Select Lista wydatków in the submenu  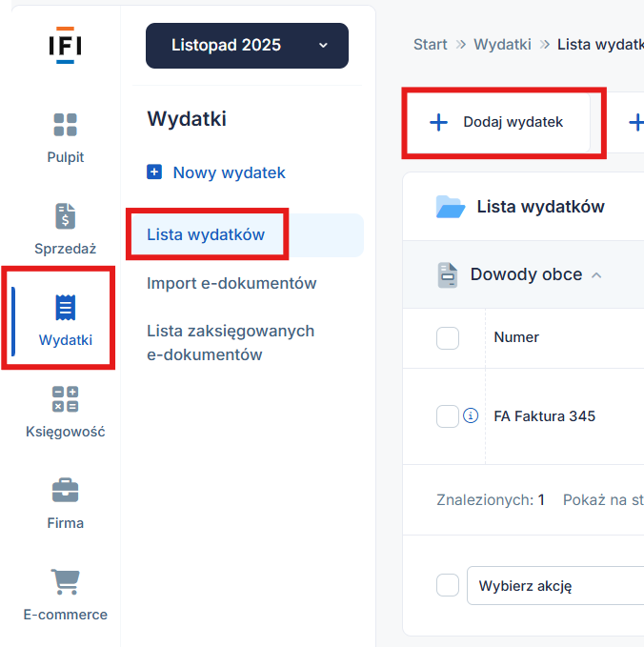click(206, 234)
